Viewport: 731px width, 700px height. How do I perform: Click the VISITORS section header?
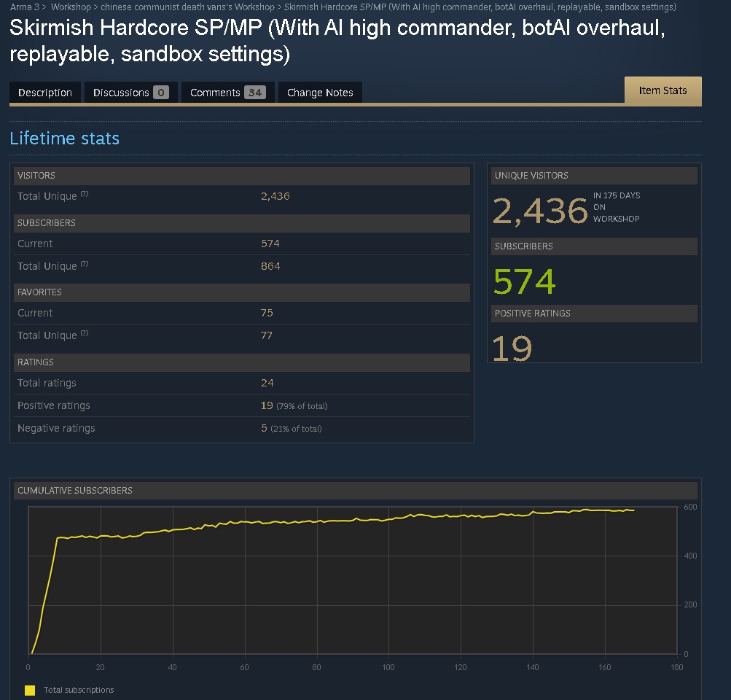[x=242, y=176]
